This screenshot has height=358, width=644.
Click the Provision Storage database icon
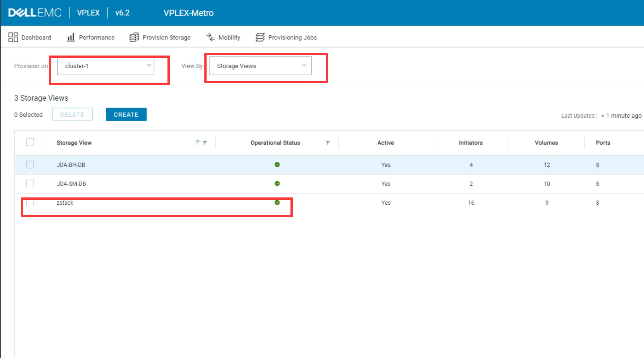click(134, 37)
